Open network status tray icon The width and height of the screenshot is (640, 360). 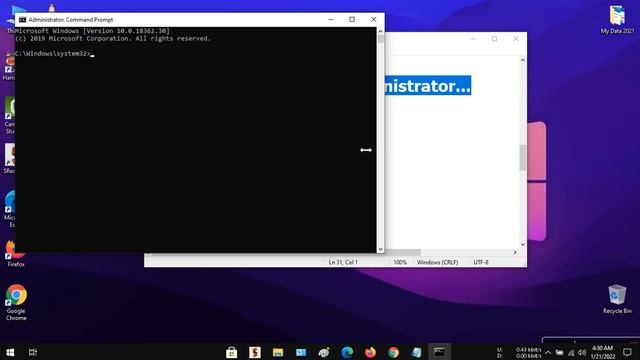point(571,353)
